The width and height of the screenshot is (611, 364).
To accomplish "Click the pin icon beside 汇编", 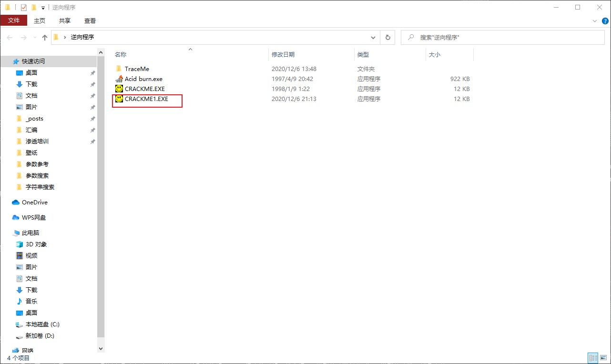I will [x=92, y=130].
